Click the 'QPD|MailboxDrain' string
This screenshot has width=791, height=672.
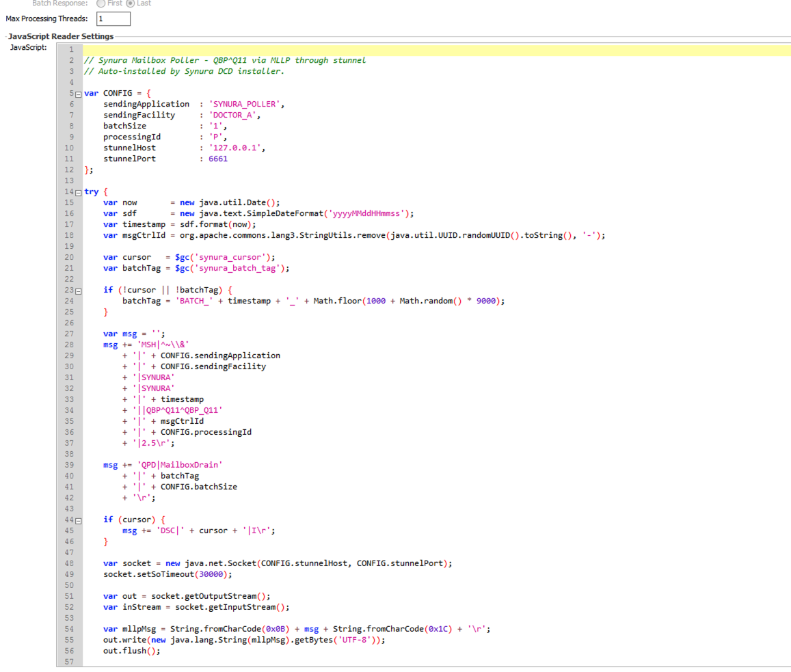coord(180,465)
